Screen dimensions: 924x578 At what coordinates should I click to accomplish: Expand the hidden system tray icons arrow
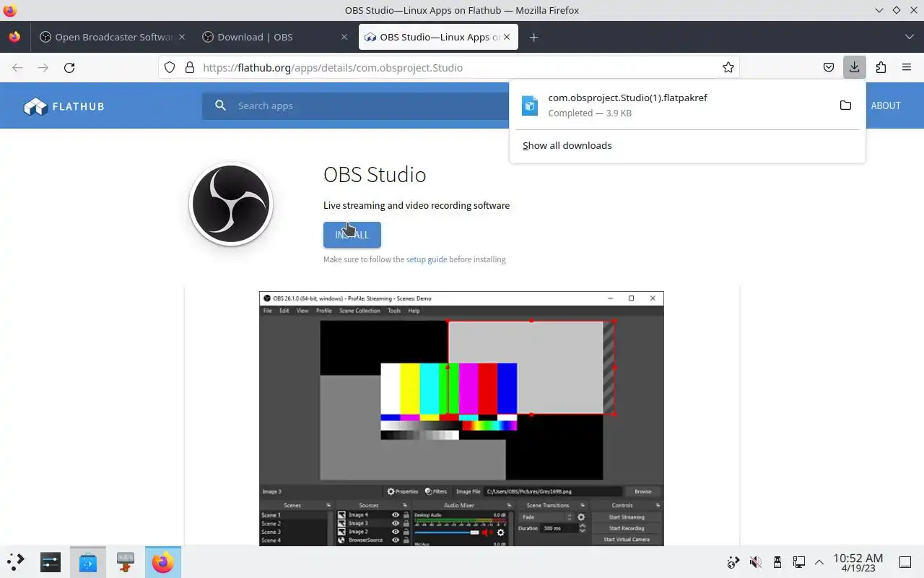coord(819,561)
